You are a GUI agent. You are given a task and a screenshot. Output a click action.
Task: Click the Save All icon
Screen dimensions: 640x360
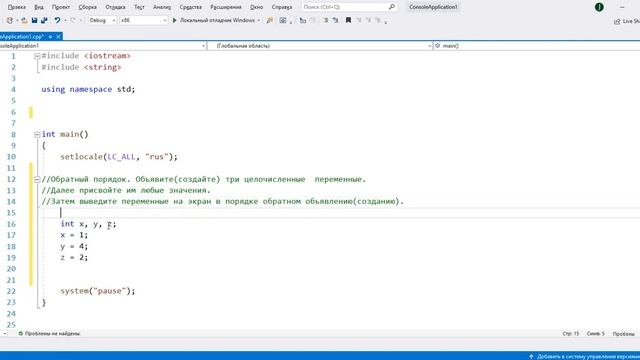coord(44,20)
